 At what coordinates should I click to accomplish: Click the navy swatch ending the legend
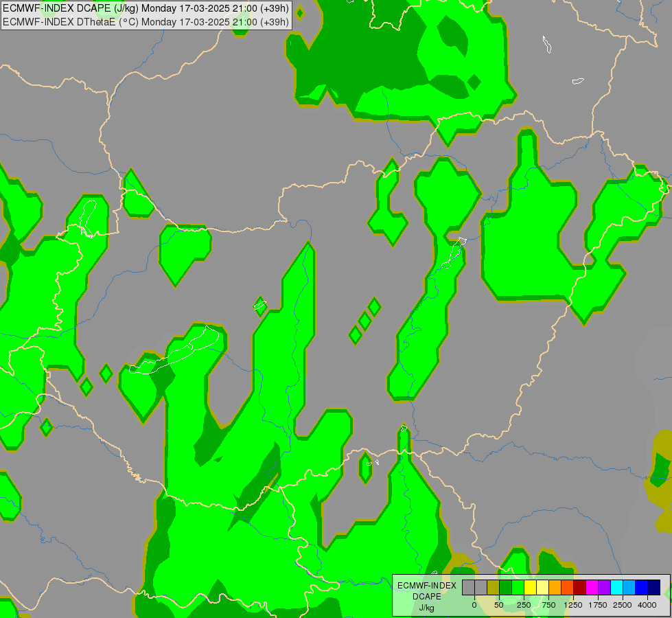pos(653,587)
